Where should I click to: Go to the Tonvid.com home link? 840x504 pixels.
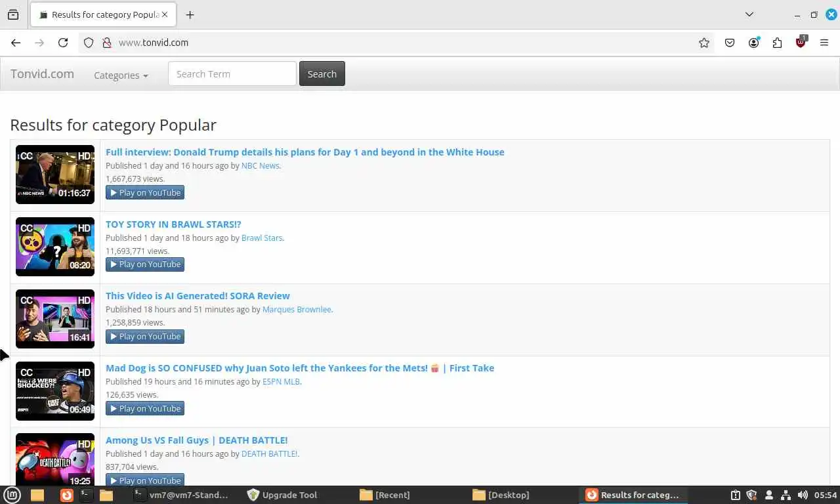42,73
